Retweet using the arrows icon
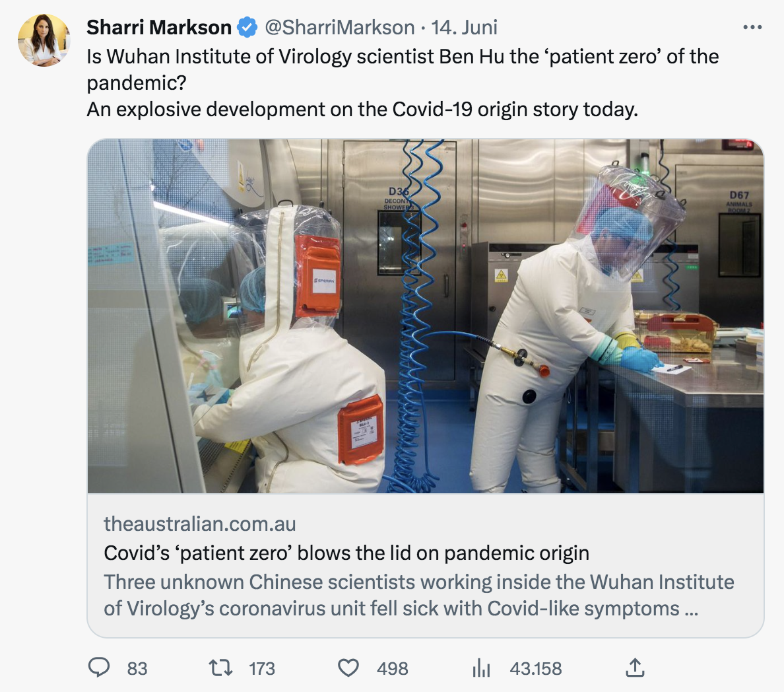 coord(220,668)
